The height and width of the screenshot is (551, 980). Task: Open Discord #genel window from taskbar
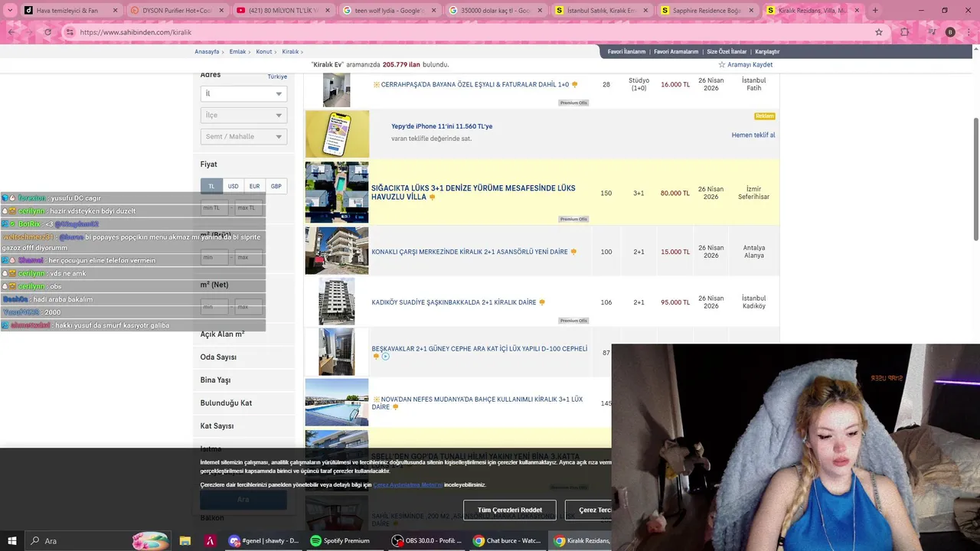264,540
